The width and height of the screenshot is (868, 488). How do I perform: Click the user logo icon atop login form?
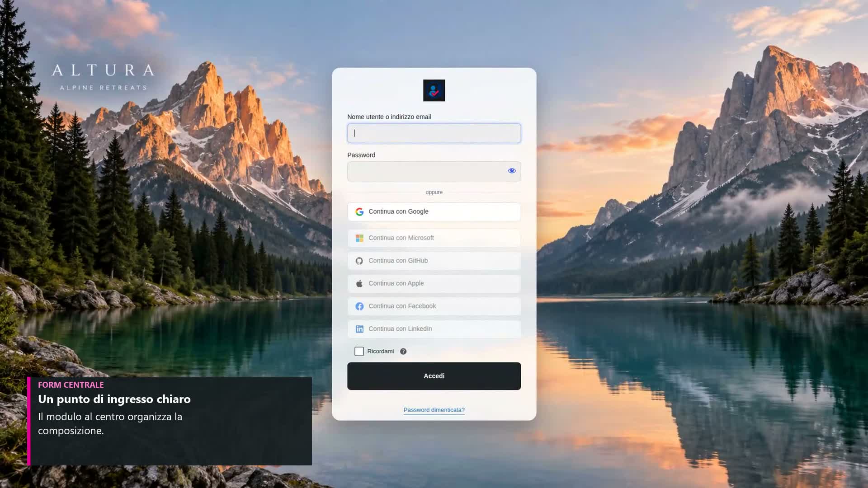pos(434,90)
